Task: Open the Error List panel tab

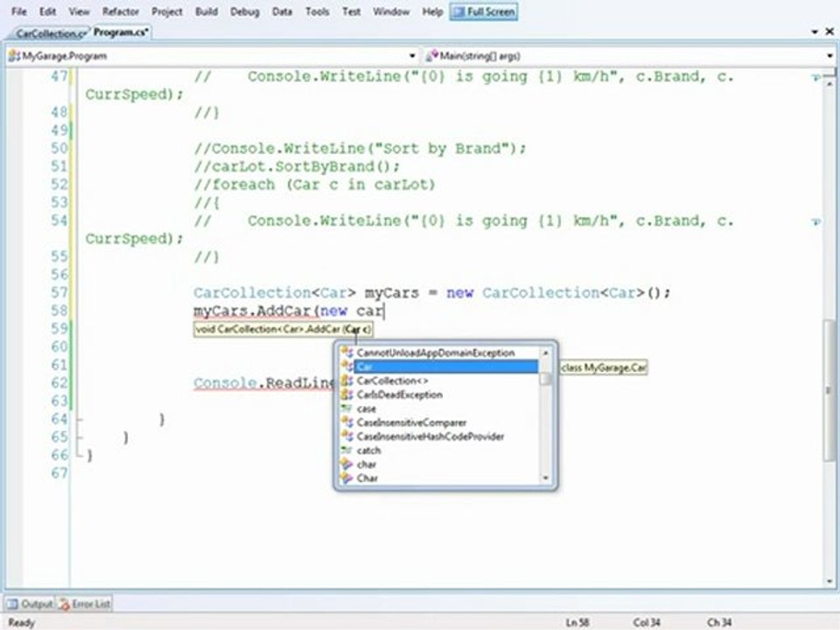Action: tap(85, 604)
